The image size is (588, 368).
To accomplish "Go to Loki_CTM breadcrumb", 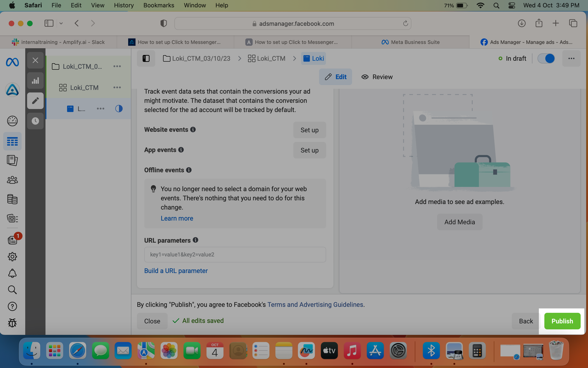I will 266,58.
